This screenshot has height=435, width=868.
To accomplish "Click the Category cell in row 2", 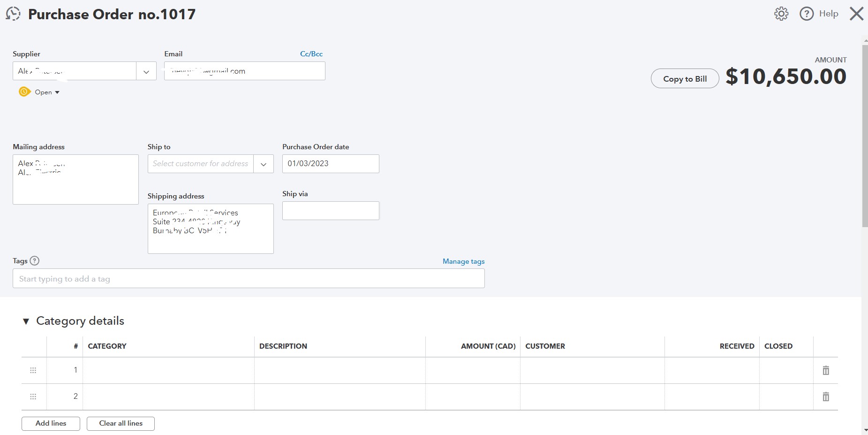I will click(168, 397).
